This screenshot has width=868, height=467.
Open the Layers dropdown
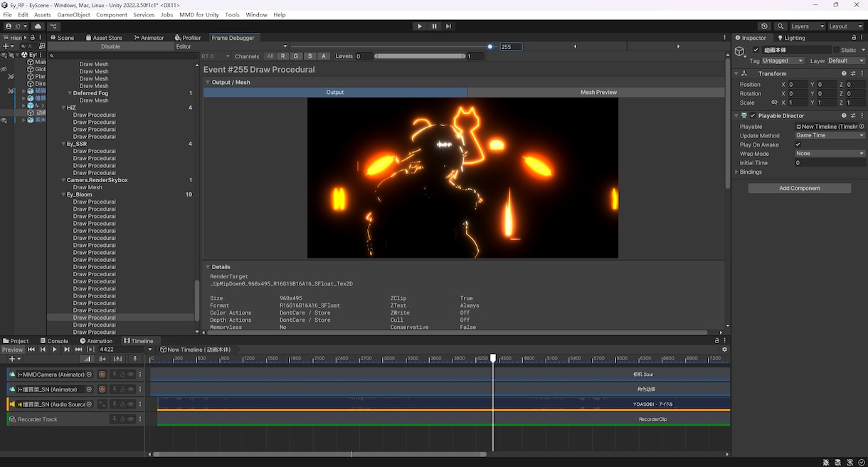click(806, 26)
